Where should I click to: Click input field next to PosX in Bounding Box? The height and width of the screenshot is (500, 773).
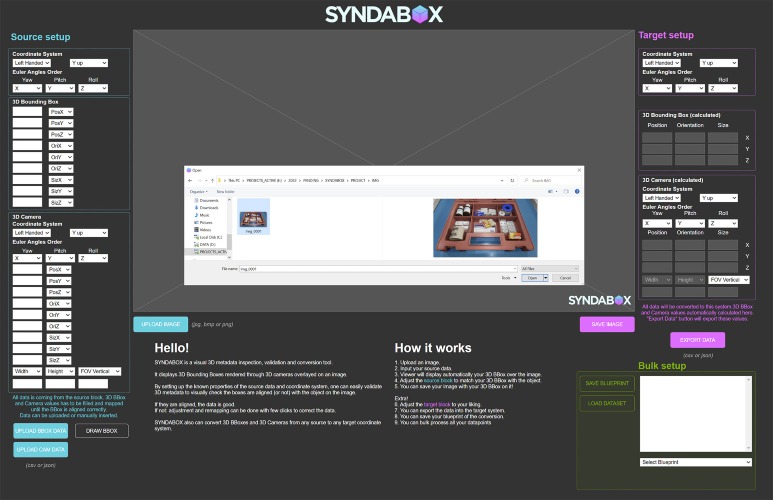click(x=27, y=112)
